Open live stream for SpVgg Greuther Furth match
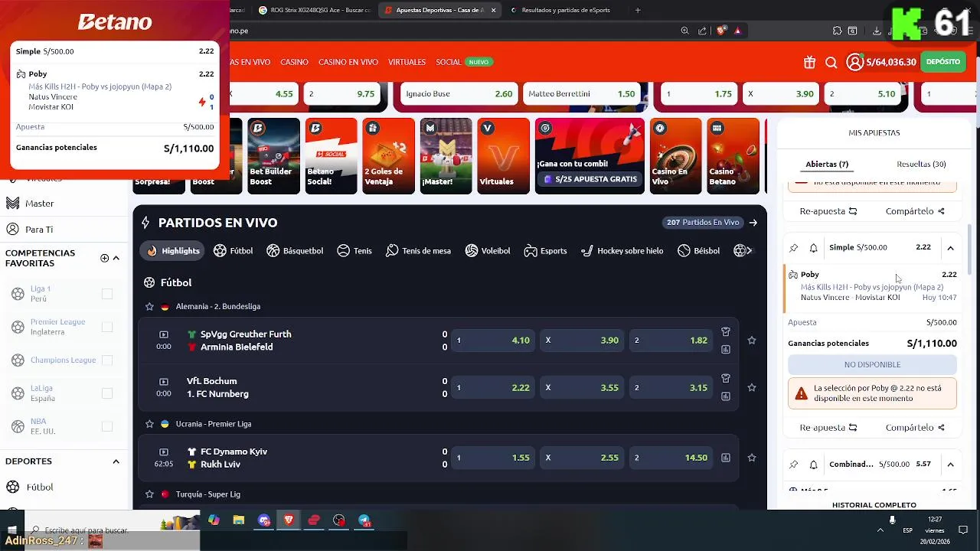Screen dimensions: 980x551 (163, 334)
